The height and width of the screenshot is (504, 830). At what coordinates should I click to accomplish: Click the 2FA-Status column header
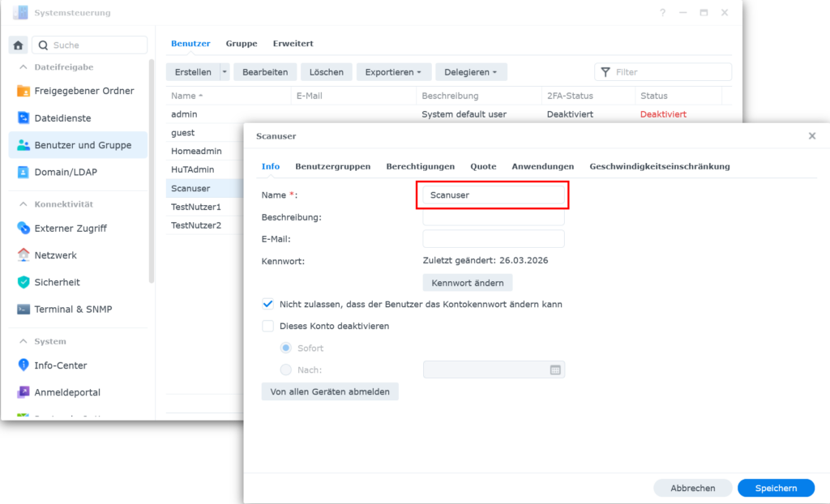coord(588,96)
